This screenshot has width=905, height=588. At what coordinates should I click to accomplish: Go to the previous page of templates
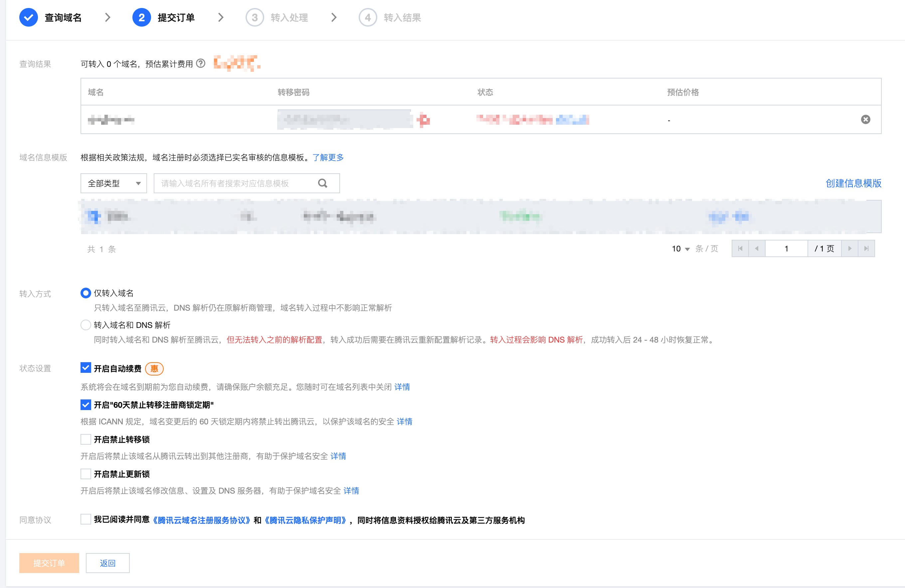click(x=757, y=248)
